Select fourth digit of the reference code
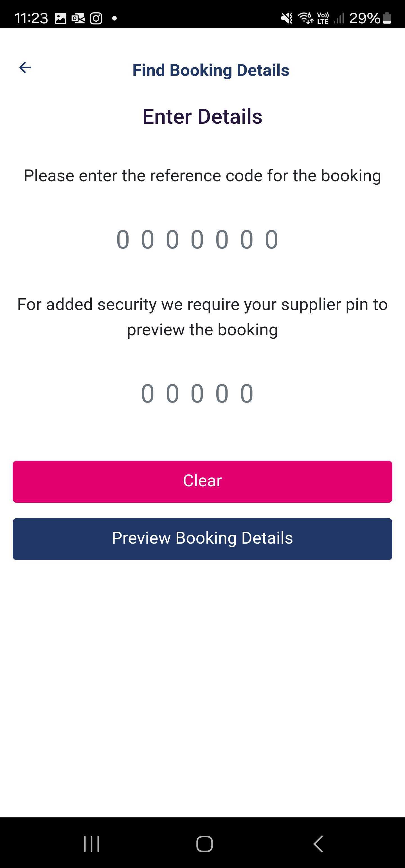Image resolution: width=405 pixels, height=868 pixels. [197, 239]
